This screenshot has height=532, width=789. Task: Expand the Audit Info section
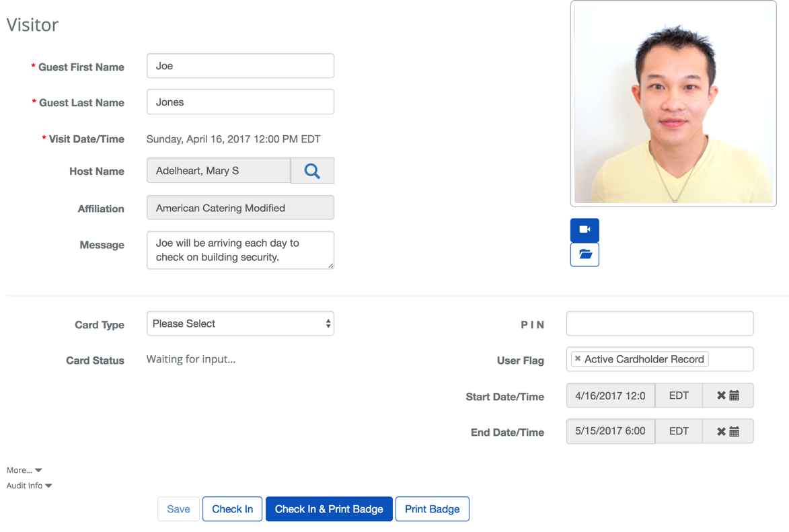pyautogui.click(x=30, y=486)
